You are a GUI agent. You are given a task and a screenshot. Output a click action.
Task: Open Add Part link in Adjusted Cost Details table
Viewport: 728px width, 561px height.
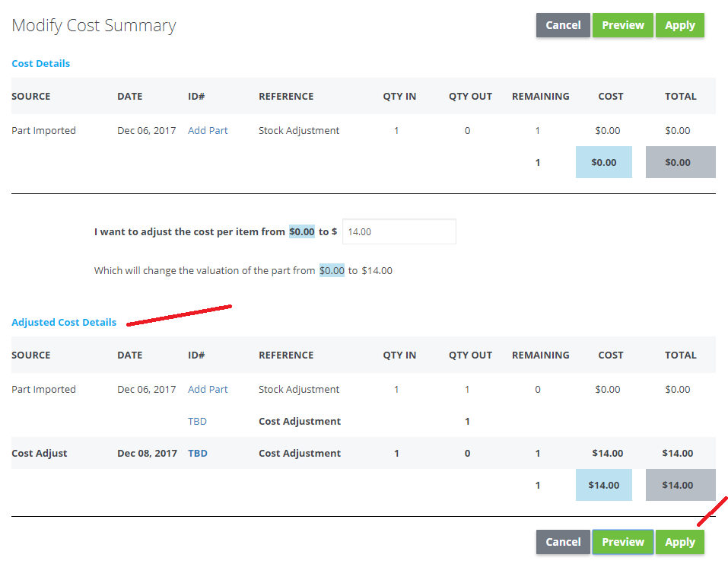point(208,389)
